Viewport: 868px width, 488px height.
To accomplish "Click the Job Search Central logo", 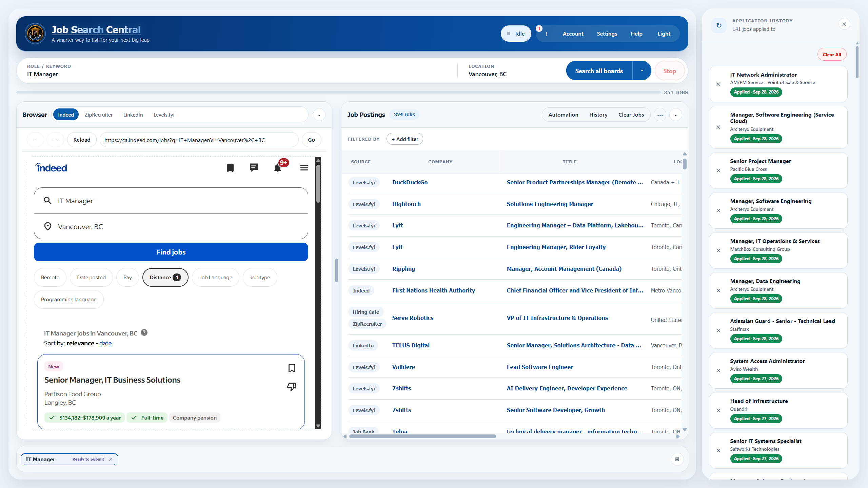I will point(35,34).
